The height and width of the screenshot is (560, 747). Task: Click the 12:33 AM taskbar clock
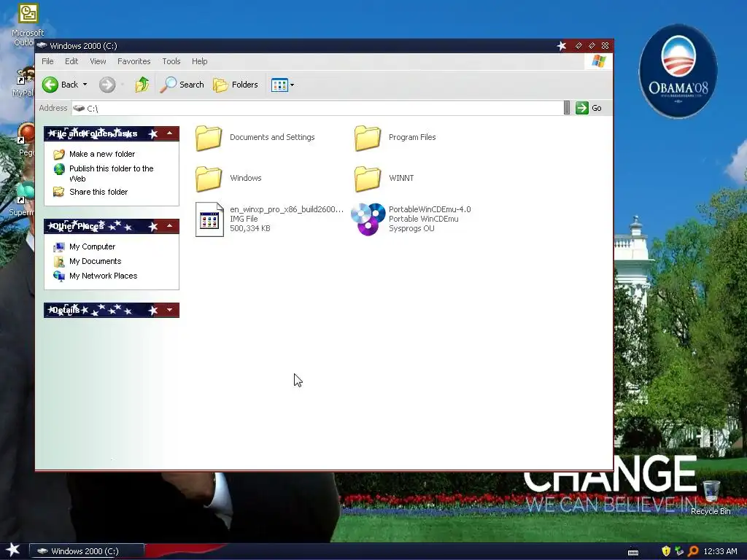[x=720, y=551]
